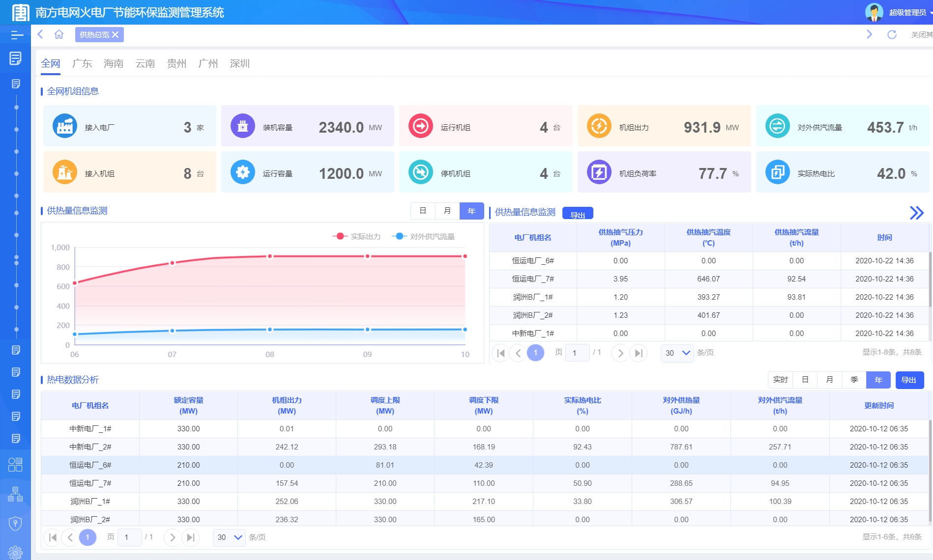Toggle 实际出力 legend series
Image resolution: width=933 pixels, height=560 pixels.
pyautogui.click(x=357, y=236)
